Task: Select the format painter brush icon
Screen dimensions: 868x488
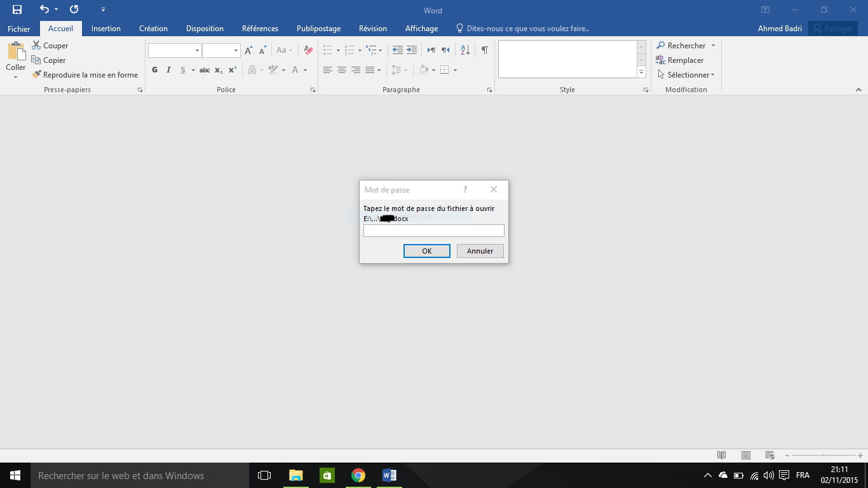Action: (x=36, y=75)
